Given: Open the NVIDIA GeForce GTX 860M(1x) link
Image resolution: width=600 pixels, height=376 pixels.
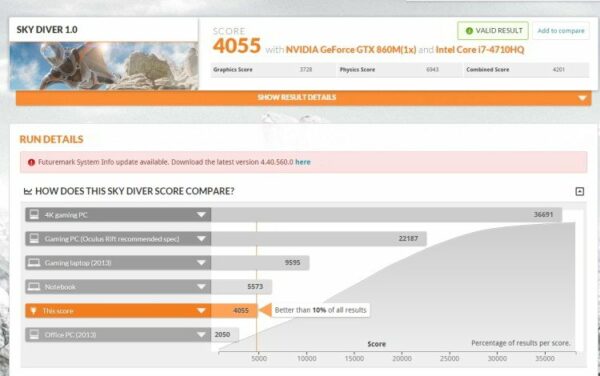Looking at the screenshot, I should tap(351, 50).
